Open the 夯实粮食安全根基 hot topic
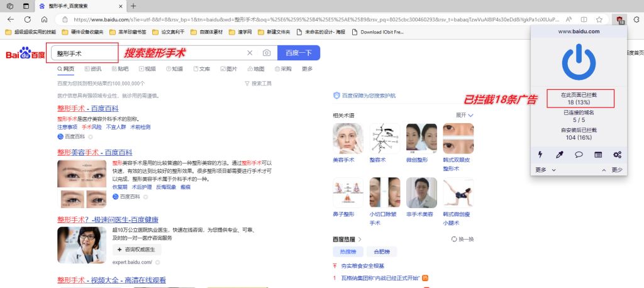Viewport: 644px width, 288px height. 363,266
